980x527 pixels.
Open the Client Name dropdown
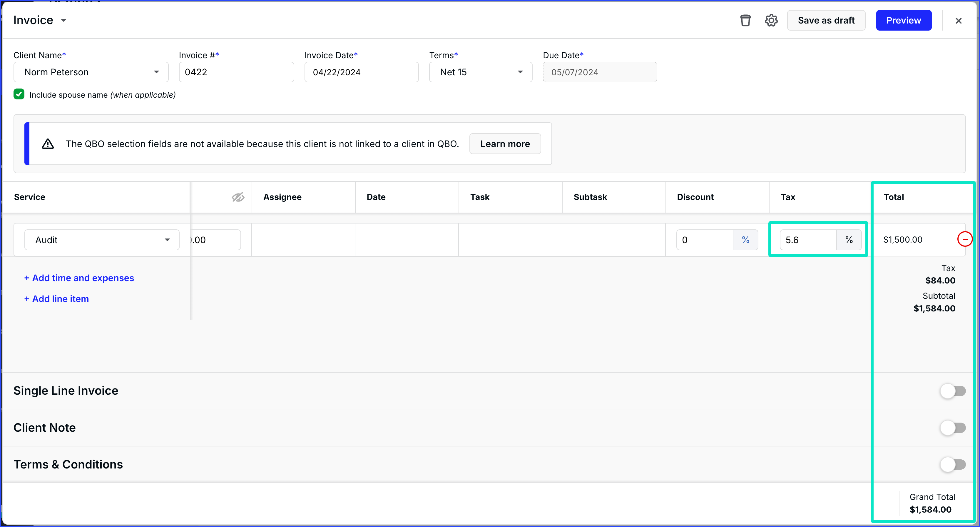click(91, 72)
